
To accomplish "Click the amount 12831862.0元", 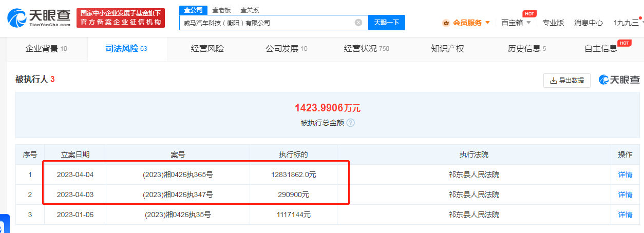I will click(293, 174).
